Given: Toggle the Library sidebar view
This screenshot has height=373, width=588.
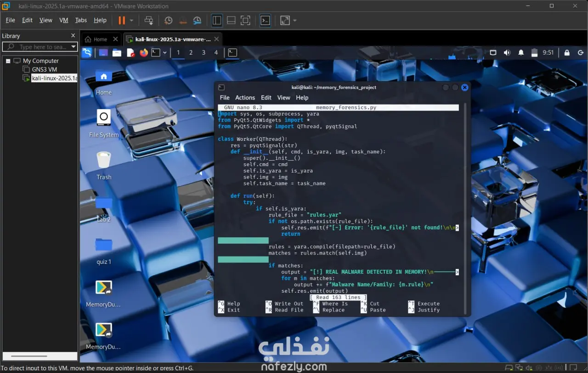Looking at the screenshot, I should click(217, 20).
